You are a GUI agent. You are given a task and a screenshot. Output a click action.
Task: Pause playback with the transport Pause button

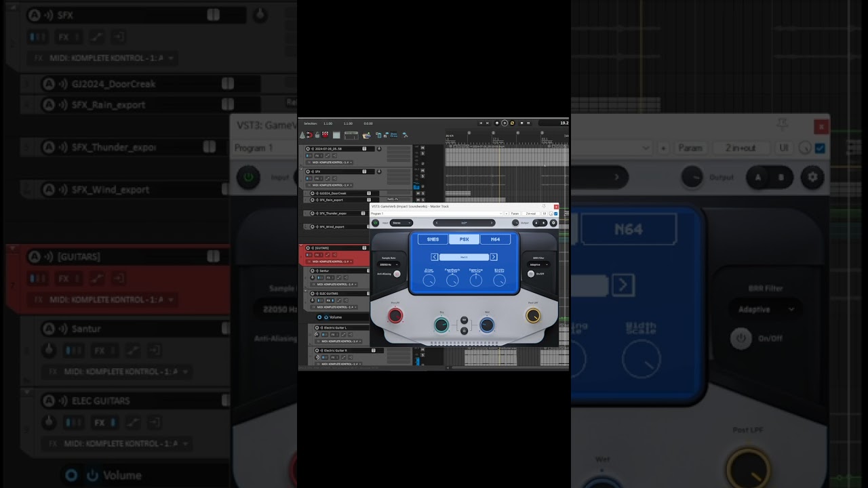[x=528, y=123]
